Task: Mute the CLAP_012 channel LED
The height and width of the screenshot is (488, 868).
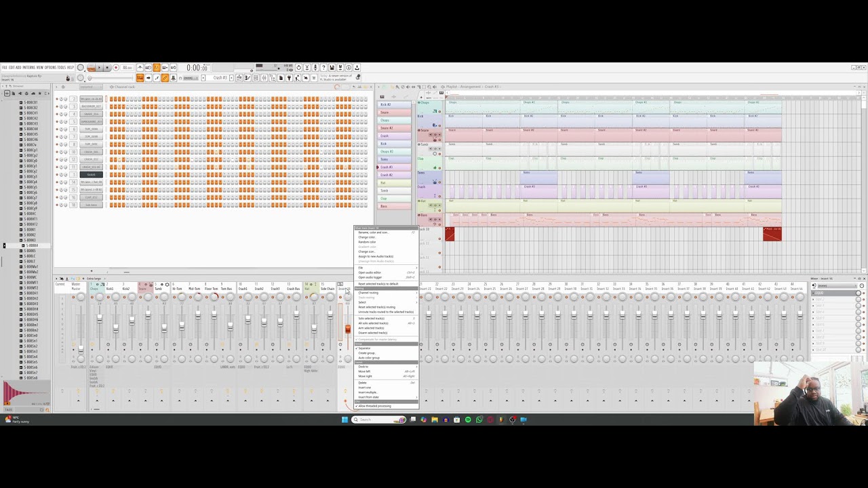Action: [57, 197]
